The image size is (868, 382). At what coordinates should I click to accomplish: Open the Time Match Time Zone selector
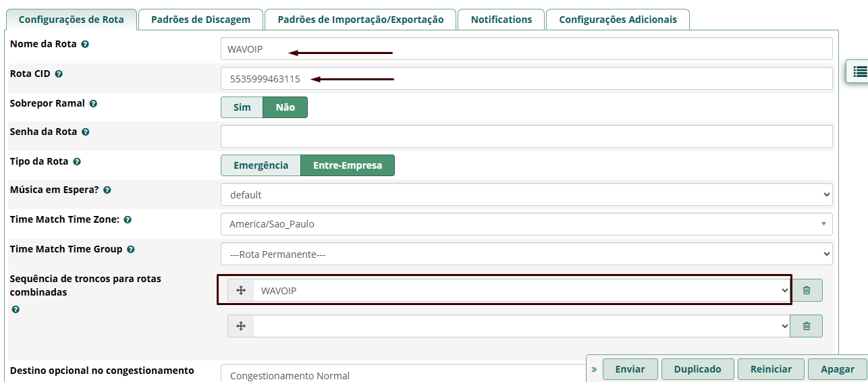(526, 224)
